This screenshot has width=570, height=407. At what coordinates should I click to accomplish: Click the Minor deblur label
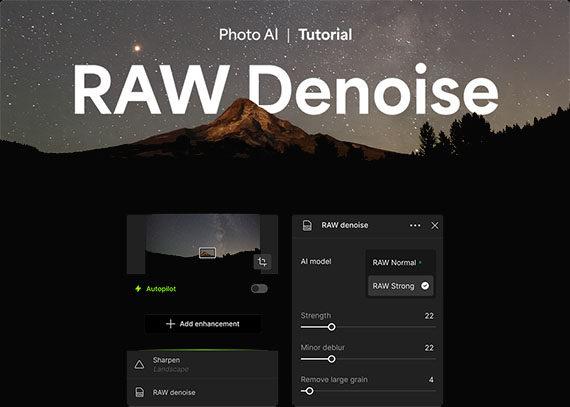322,347
